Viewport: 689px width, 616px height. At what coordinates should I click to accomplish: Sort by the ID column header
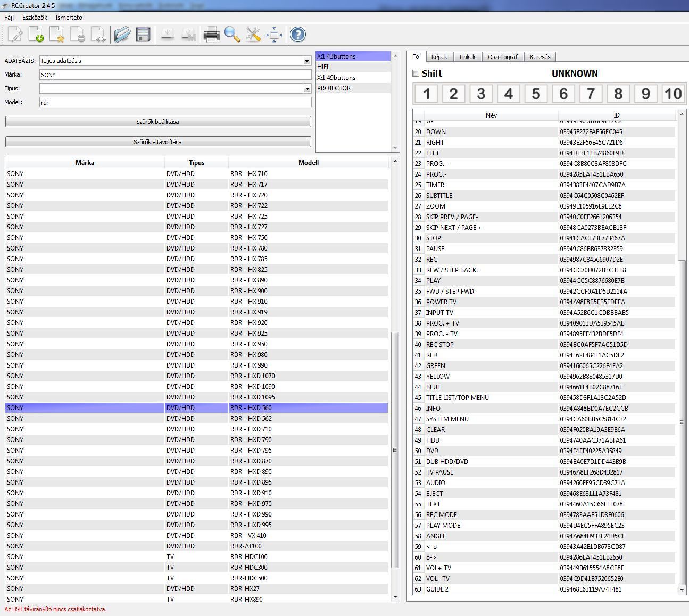coord(617,115)
